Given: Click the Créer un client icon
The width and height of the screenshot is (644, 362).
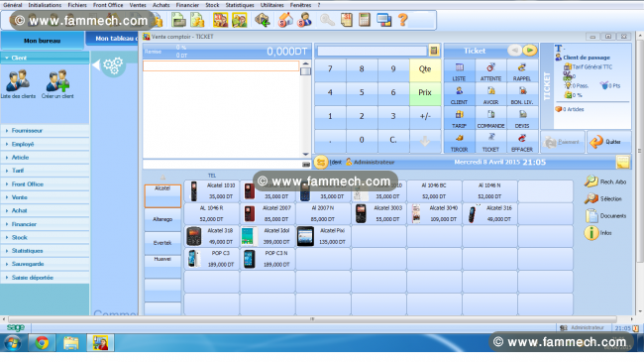Looking at the screenshot, I should (x=57, y=81).
